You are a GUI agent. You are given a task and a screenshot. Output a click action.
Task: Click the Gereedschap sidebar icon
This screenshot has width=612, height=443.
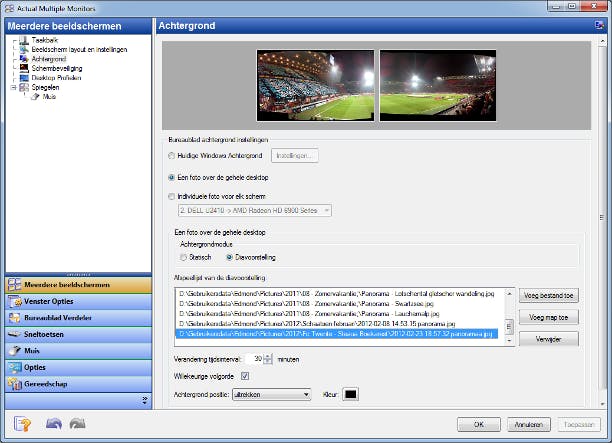click(x=15, y=384)
